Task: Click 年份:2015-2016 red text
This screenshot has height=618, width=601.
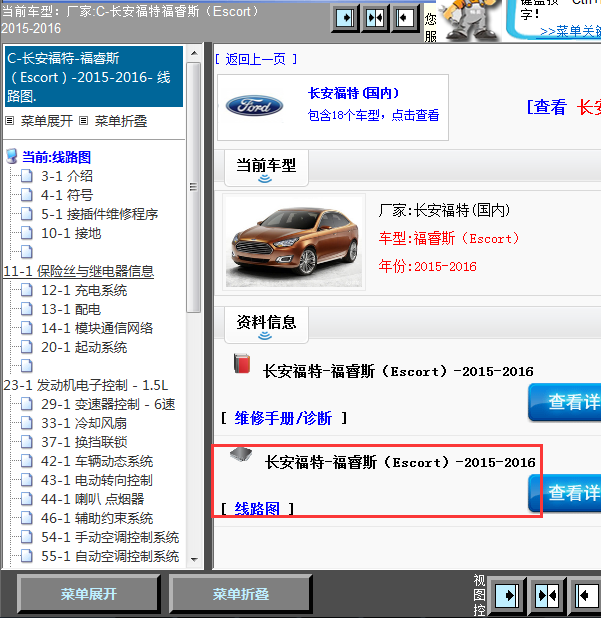Action: pos(428,267)
